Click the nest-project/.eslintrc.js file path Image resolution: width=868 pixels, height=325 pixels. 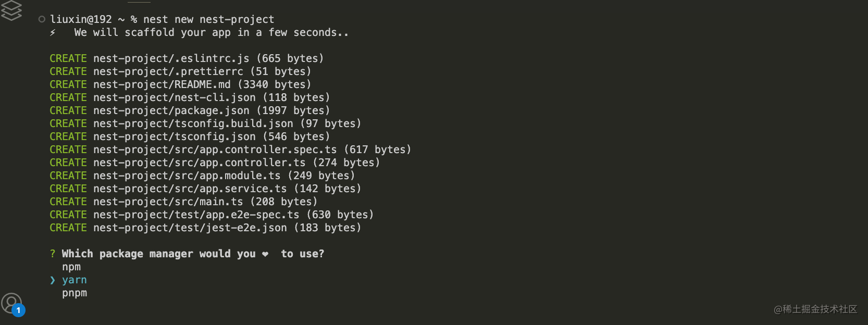[x=171, y=58]
